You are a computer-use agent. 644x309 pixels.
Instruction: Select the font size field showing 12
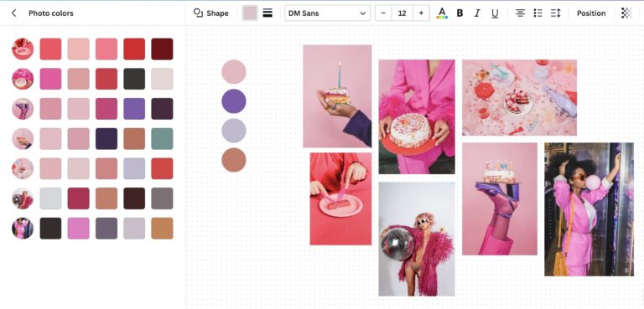coord(402,13)
